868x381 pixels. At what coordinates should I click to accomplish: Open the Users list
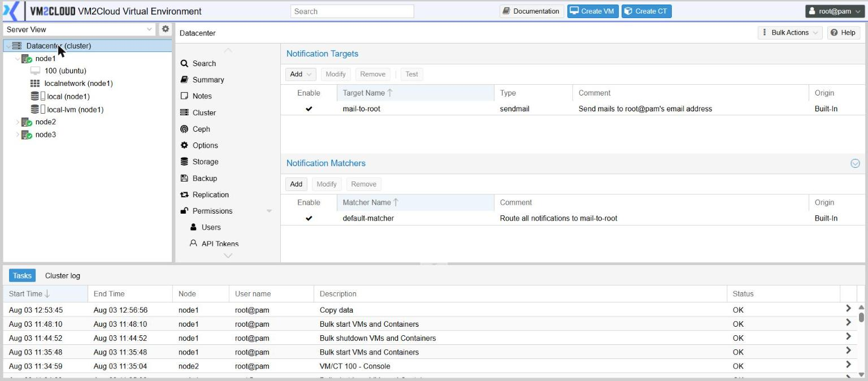coord(206,227)
